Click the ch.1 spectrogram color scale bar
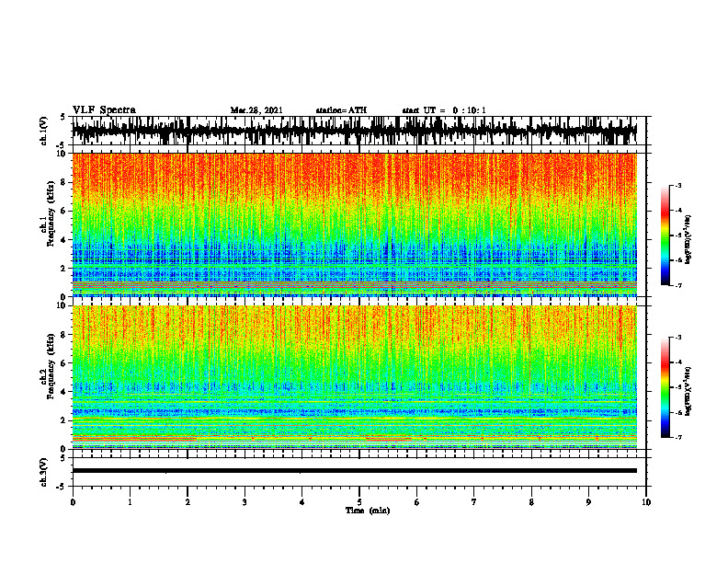The image size is (728, 563). click(x=665, y=236)
